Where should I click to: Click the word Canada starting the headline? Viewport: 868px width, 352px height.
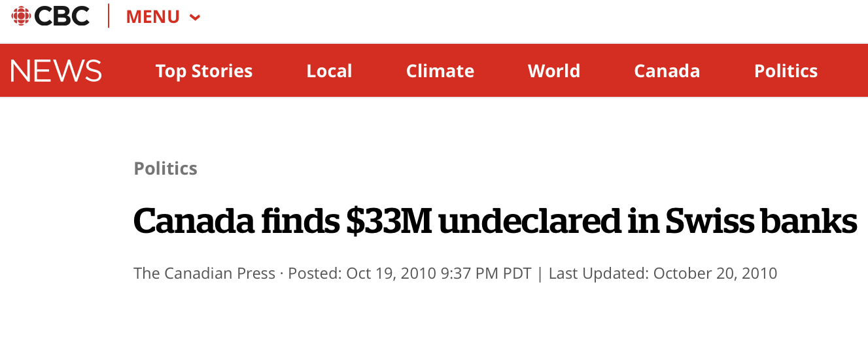point(194,221)
